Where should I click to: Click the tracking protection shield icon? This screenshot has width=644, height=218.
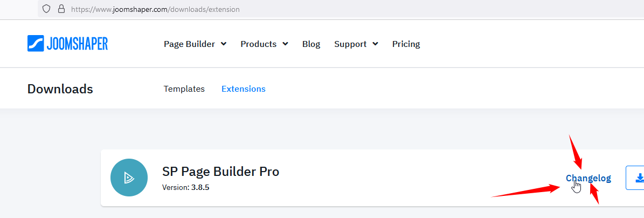coord(46,9)
